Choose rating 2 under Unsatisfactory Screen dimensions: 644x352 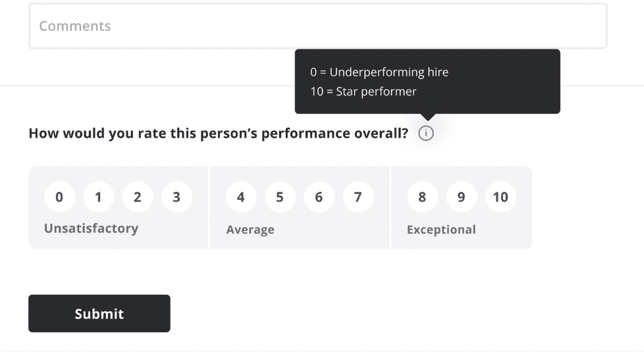pos(138,197)
